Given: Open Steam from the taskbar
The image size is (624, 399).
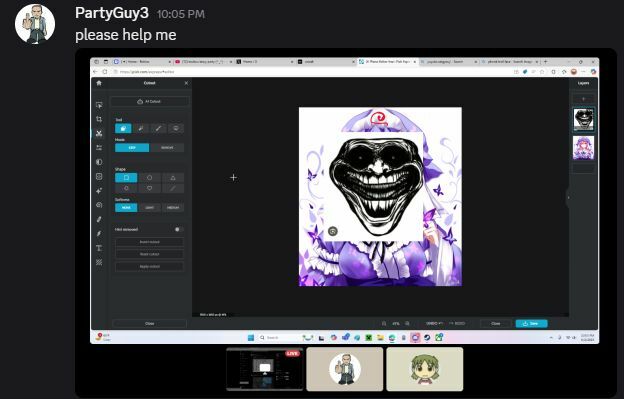Looking at the screenshot, I should point(427,337).
